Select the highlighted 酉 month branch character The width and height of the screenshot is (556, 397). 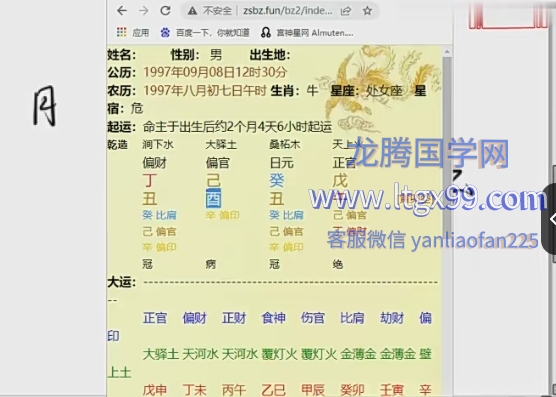[x=213, y=198]
